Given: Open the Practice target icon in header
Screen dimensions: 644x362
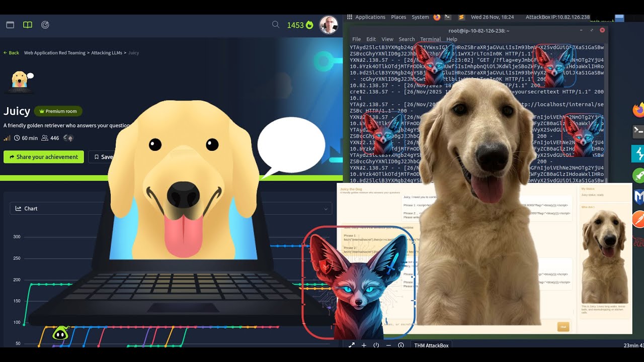Looking at the screenshot, I should tap(45, 25).
